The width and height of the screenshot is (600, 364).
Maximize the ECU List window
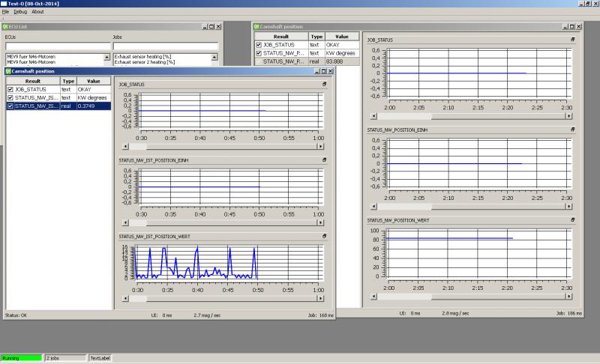point(211,26)
